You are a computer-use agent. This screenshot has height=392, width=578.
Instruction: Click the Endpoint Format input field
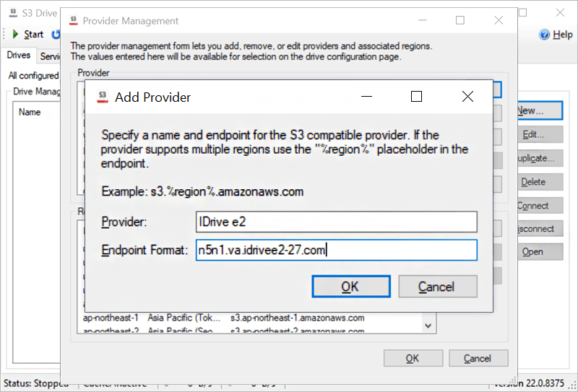pyautogui.click(x=337, y=251)
